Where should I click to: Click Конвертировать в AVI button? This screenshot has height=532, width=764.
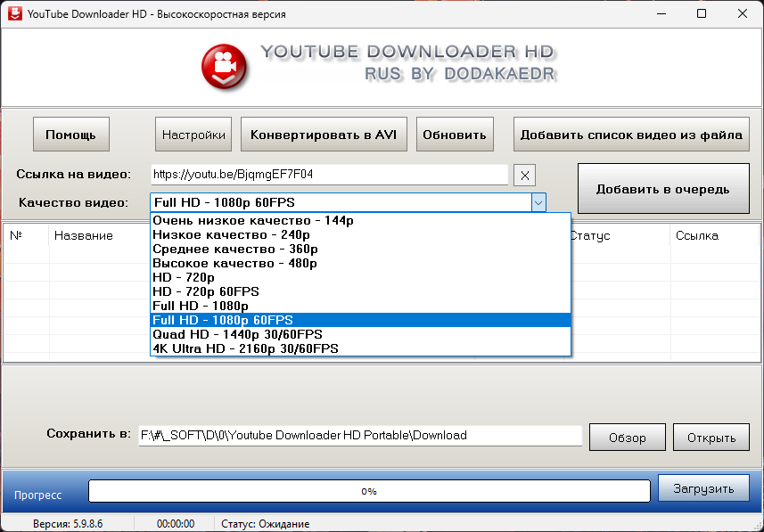click(x=324, y=135)
